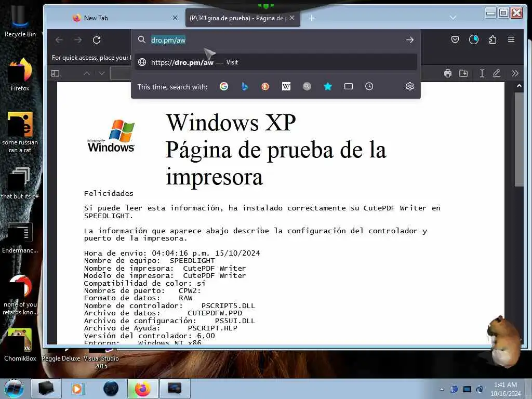
Task: Select the Visual Studio 2015 desktop icon
Action: 101,359
